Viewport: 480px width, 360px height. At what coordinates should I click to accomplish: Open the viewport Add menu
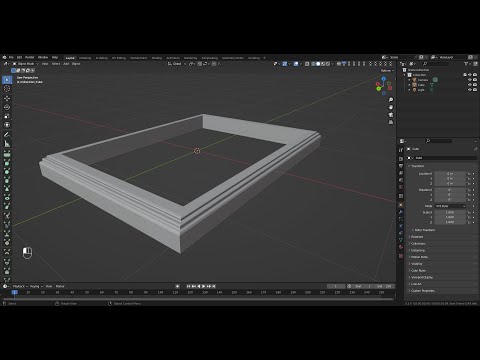66,64
